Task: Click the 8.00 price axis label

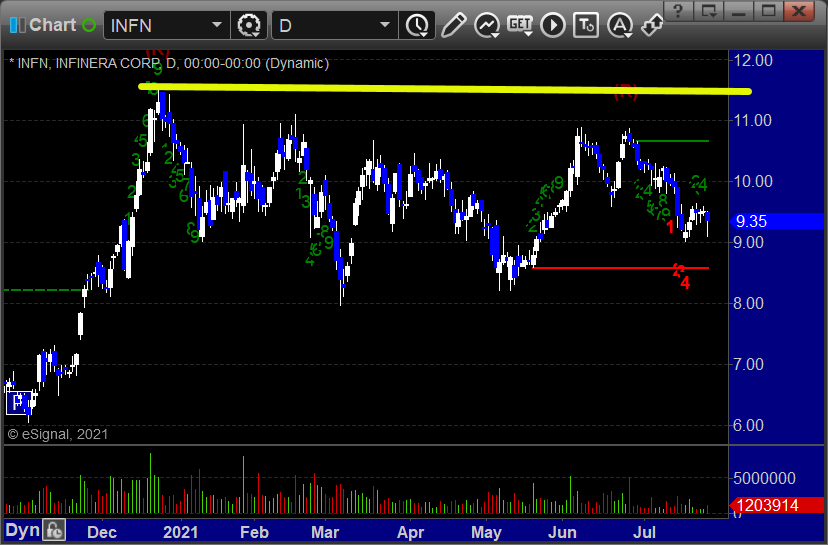Action: pos(749,304)
